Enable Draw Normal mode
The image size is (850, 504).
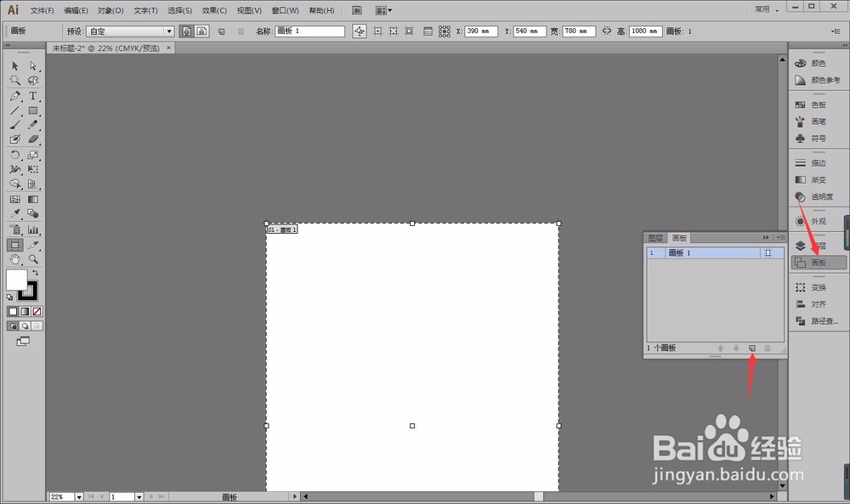coord(13,326)
